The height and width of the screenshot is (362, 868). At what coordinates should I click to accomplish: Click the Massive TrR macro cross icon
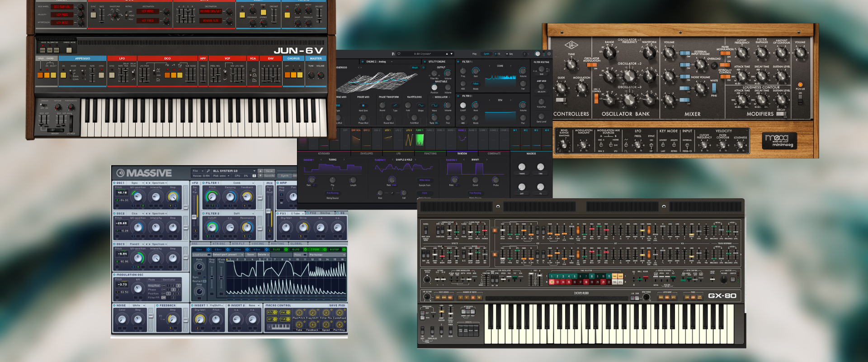(x=288, y=319)
